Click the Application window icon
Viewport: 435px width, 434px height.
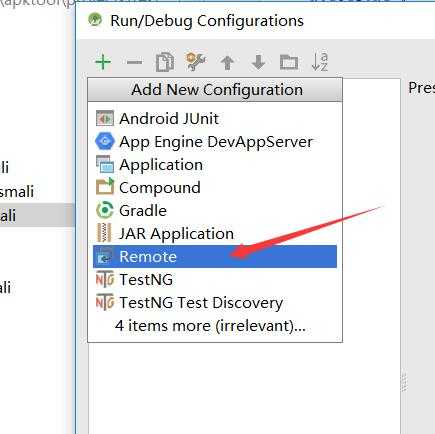pyautogui.click(x=105, y=164)
